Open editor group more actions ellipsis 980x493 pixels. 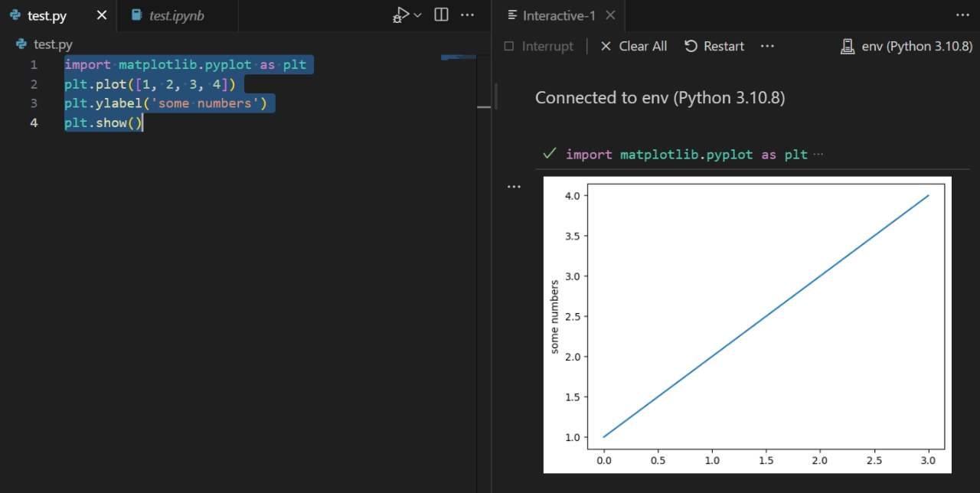468,15
